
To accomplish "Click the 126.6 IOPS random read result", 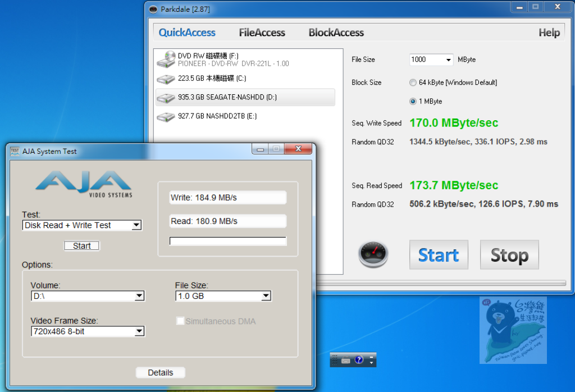I will click(x=501, y=204).
